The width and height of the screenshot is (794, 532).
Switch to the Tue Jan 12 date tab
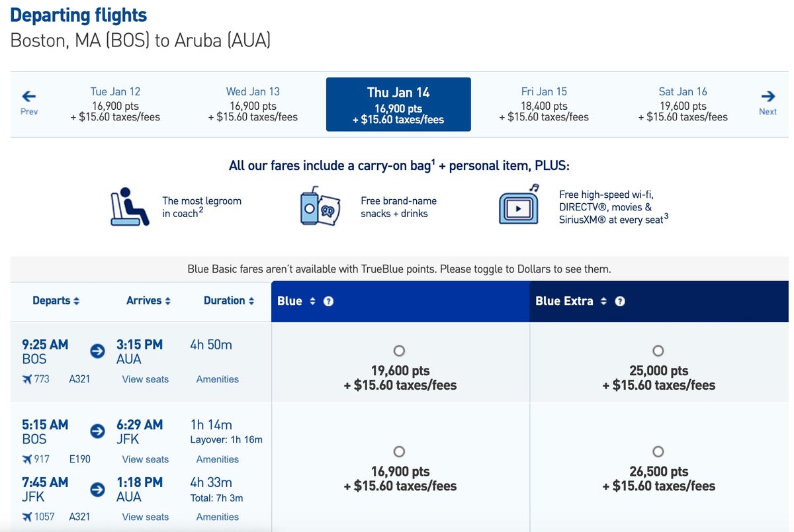click(x=115, y=105)
